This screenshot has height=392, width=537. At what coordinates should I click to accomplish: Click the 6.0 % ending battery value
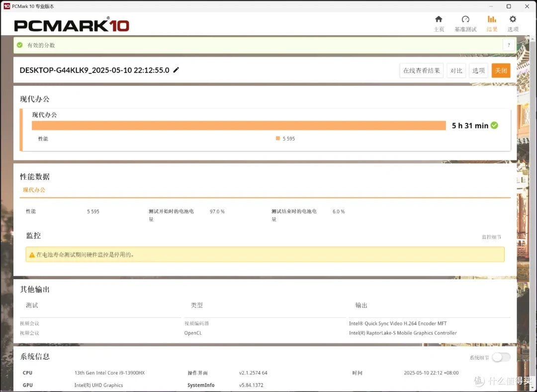point(339,211)
